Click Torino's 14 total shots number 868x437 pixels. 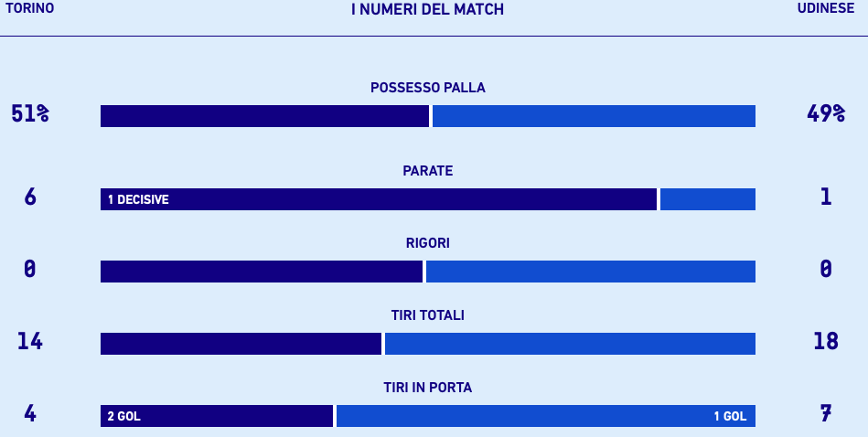tap(30, 342)
